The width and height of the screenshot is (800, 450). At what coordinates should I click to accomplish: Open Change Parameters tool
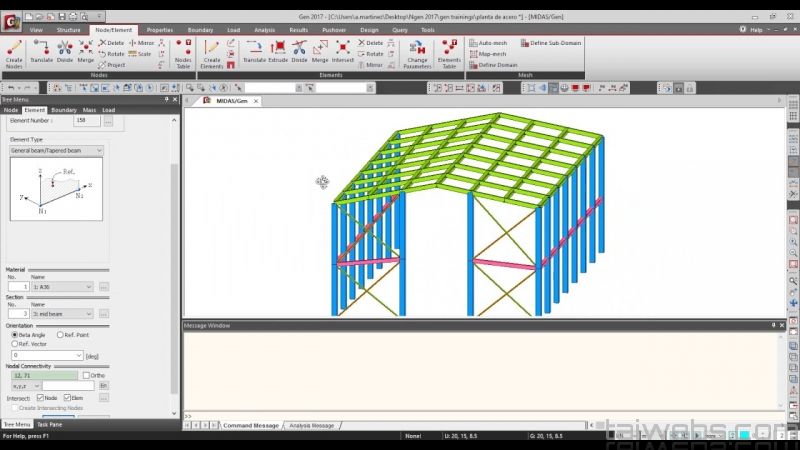416,53
